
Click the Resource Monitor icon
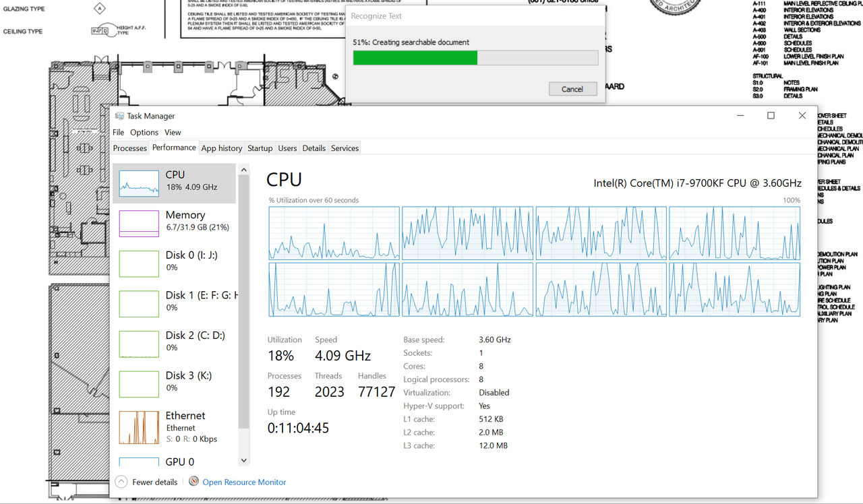point(194,482)
